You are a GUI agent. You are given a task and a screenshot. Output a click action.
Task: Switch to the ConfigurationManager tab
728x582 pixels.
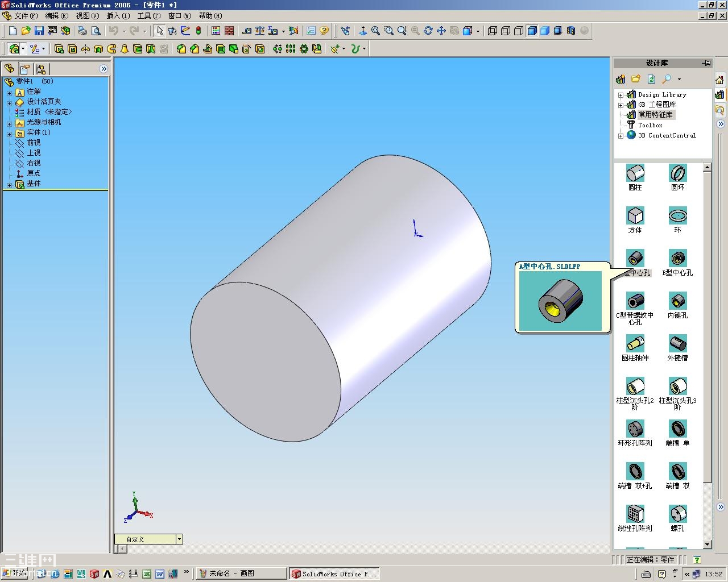[x=41, y=69]
